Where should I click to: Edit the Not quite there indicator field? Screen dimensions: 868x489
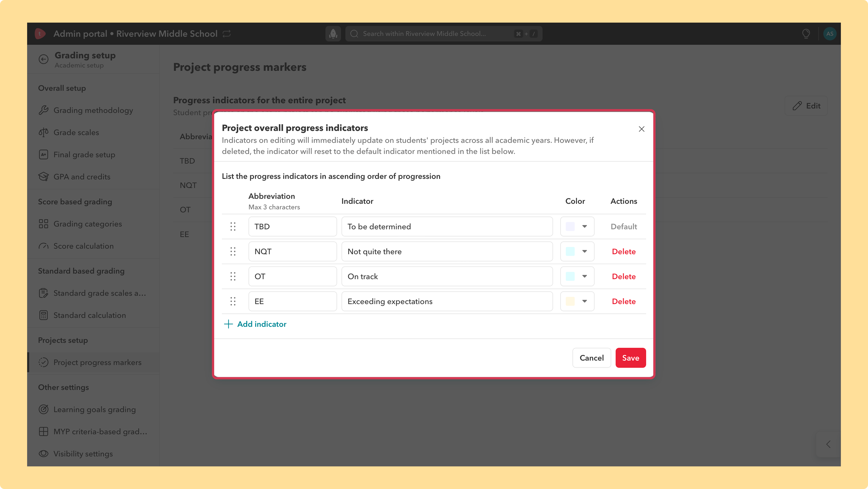(447, 251)
